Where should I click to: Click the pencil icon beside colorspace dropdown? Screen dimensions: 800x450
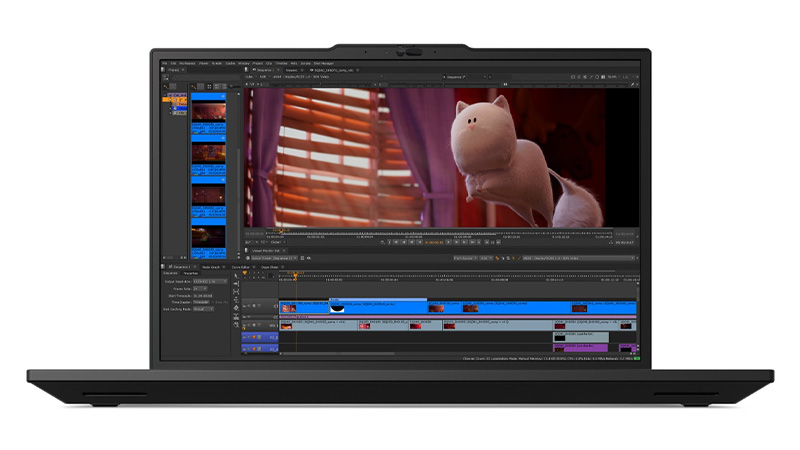pos(519,258)
